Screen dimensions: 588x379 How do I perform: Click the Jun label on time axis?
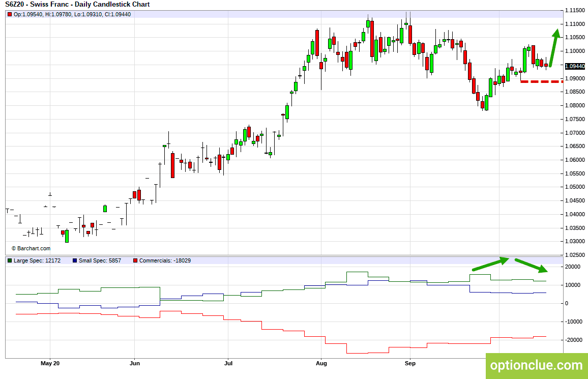[x=135, y=363]
